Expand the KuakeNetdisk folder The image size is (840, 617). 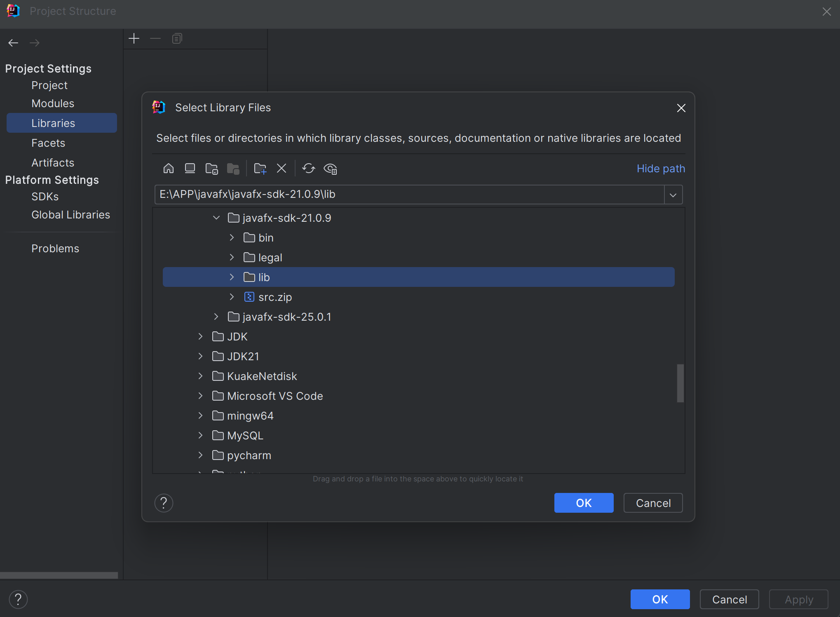tap(201, 376)
